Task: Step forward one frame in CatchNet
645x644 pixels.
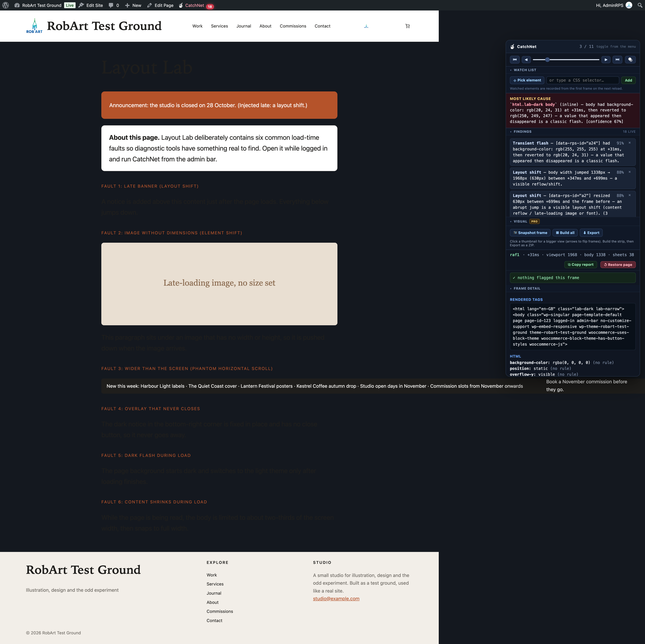Action: click(x=606, y=60)
